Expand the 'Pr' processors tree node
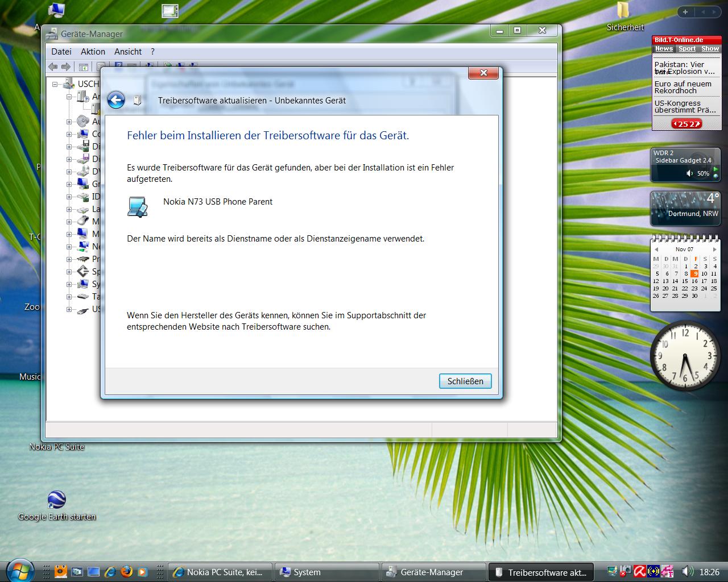The width and height of the screenshot is (728, 582). coord(69,259)
